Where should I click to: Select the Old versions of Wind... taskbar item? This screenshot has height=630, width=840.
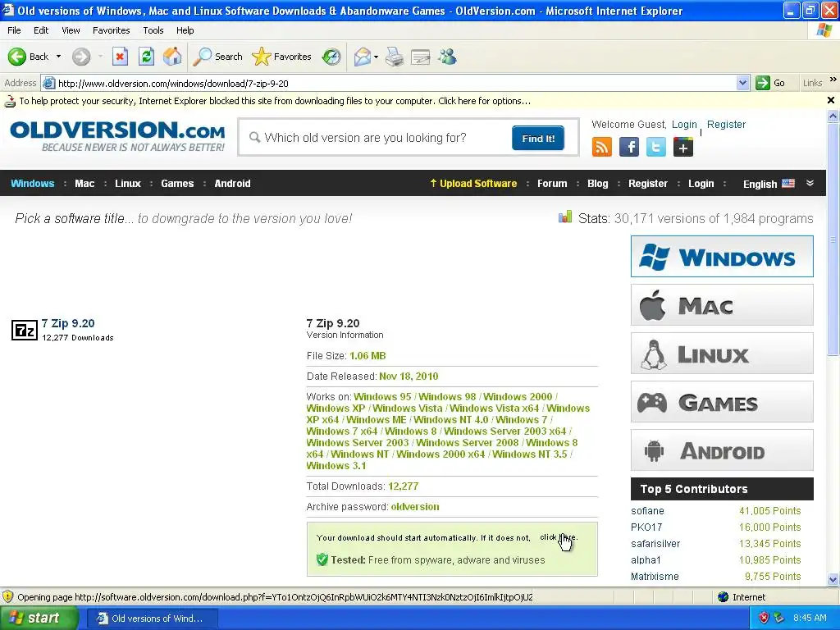click(153, 619)
